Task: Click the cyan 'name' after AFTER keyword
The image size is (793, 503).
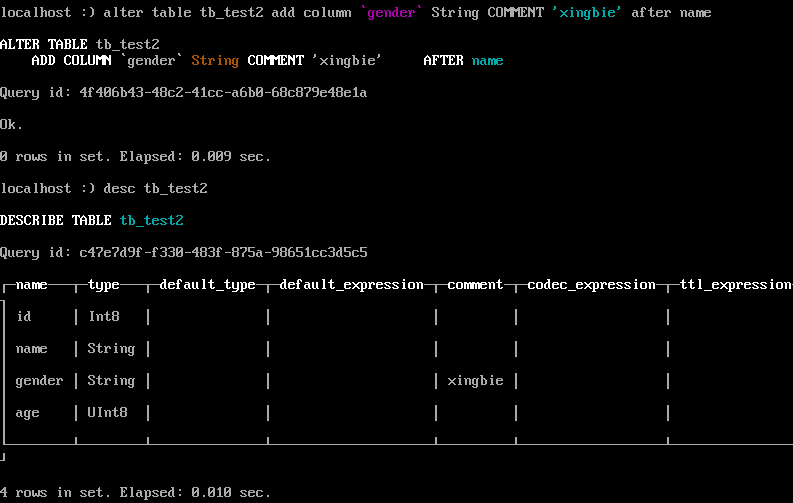Action: (488, 61)
